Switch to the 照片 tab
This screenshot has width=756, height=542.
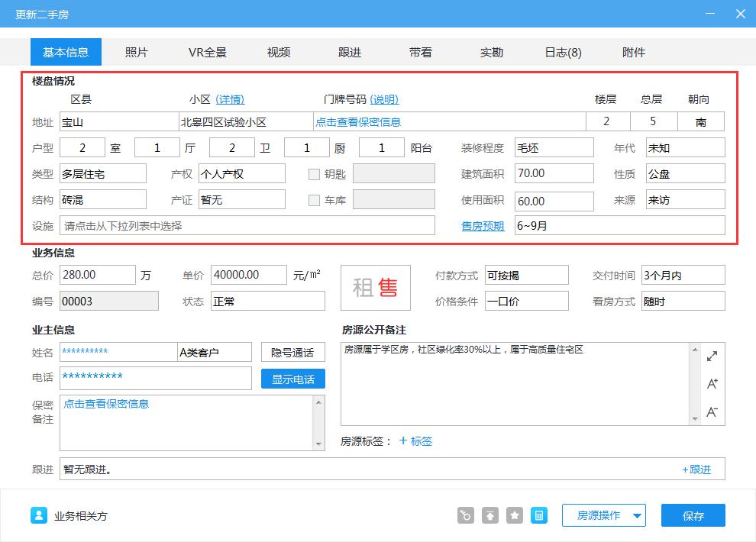tap(136, 52)
